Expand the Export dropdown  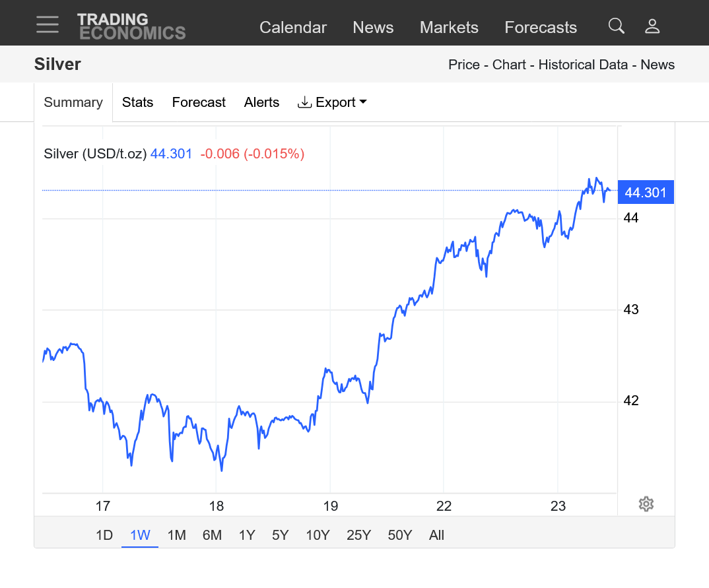pyautogui.click(x=332, y=102)
